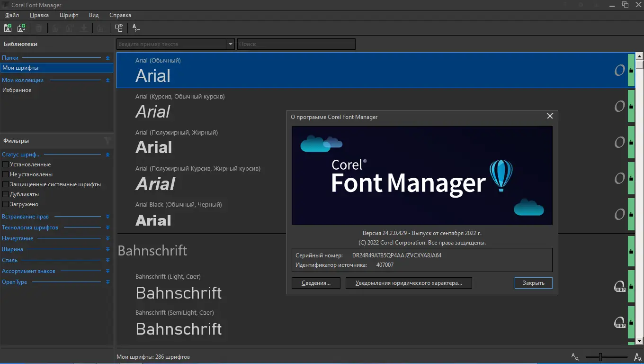The image size is (644, 364).
Task: Select the Arial Black (Обычный, Черный) font row
Action: coord(376,215)
